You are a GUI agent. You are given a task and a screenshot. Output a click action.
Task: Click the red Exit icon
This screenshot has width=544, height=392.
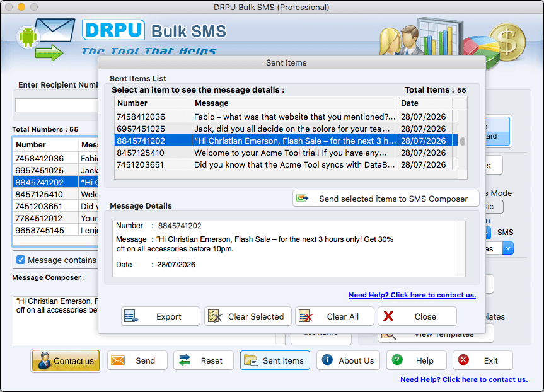463,360
